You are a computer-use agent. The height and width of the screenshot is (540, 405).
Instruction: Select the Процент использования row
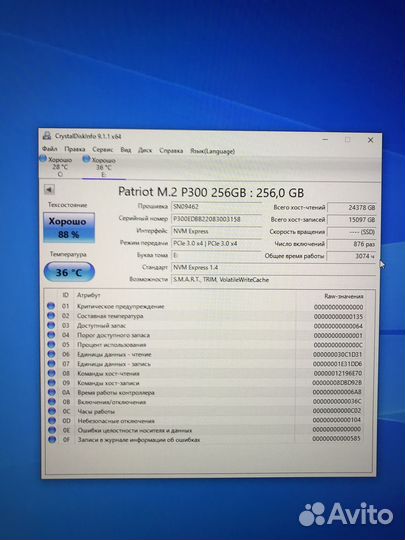206,345
